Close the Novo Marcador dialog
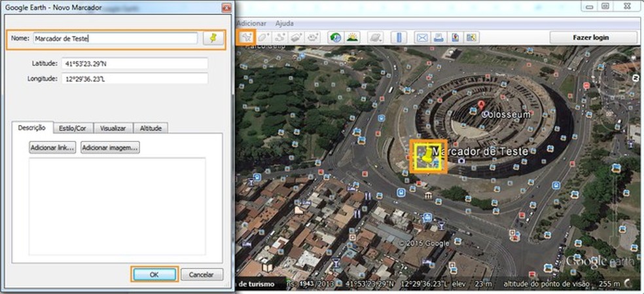 (226, 7)
